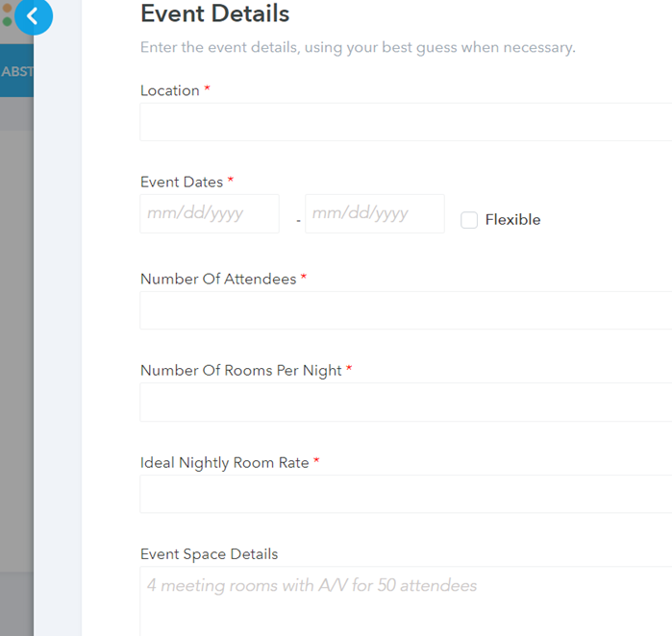672x636 pixels.
Task: Click the Number Of Rooms Per Night label
Action: click(x=241, y=370)
